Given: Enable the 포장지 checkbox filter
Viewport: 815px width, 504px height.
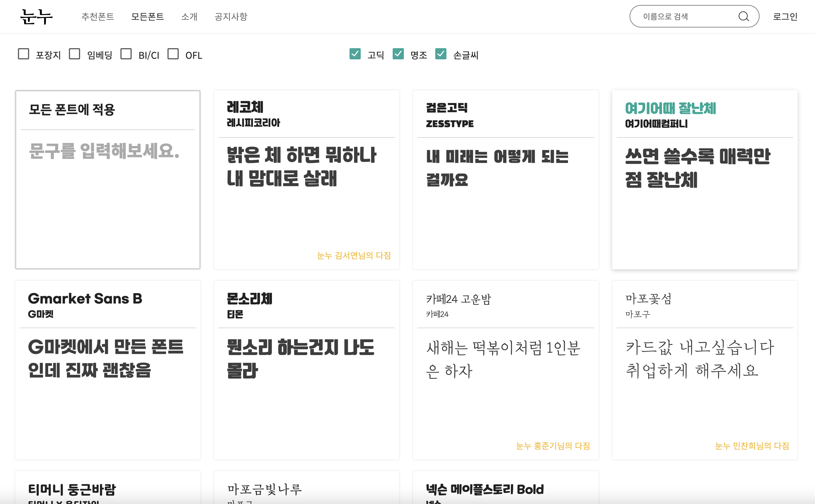Looking at the screenshot, I should pos(23,54).
